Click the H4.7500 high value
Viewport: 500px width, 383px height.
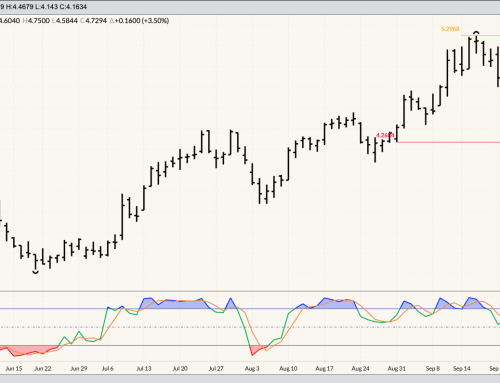[36, 21]
